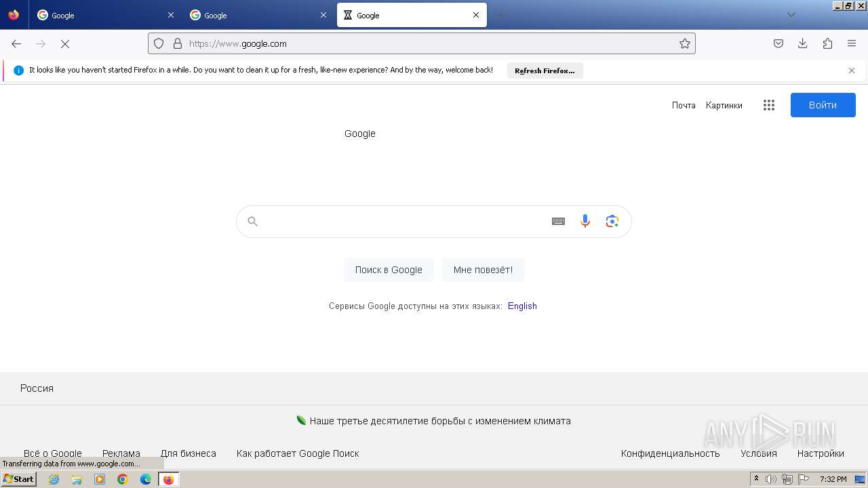
Task: Open the Downloads panel icon
Action: (x=803, y=43)
